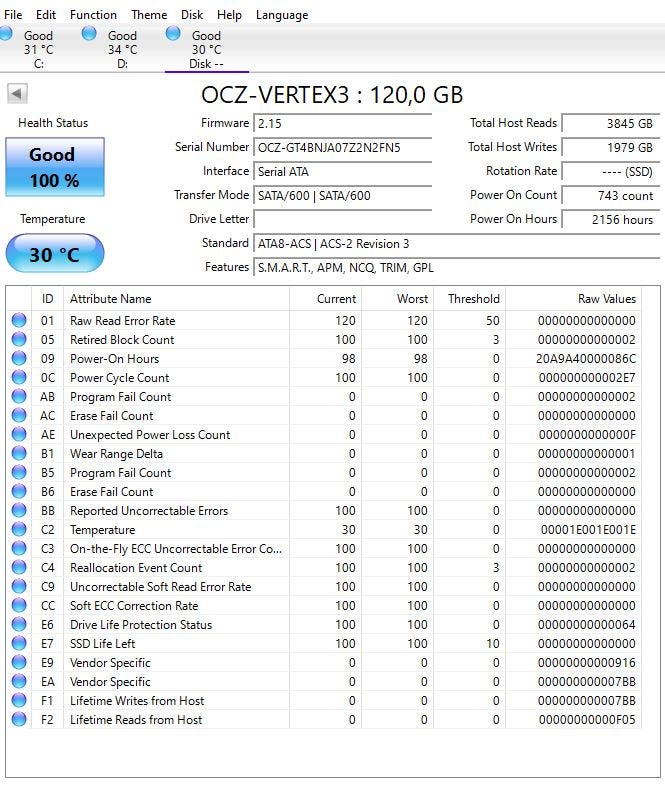The image size is (665, 785).
Task: Click status icon for On-the-Fly ECC row
Action: click(19, 548)
